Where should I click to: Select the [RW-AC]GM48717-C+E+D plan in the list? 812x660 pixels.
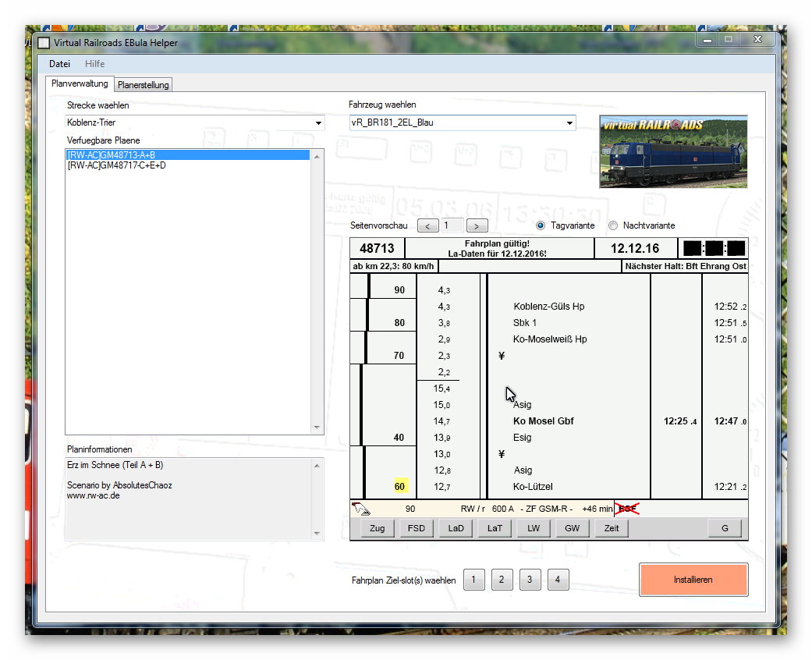(x=117, y=165)
